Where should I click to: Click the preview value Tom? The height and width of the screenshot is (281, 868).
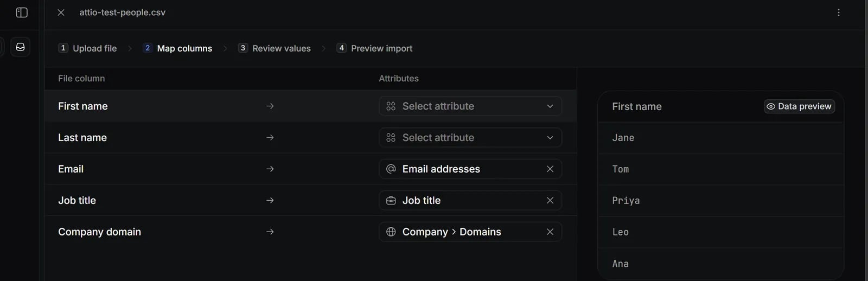(x=621, y=169)
